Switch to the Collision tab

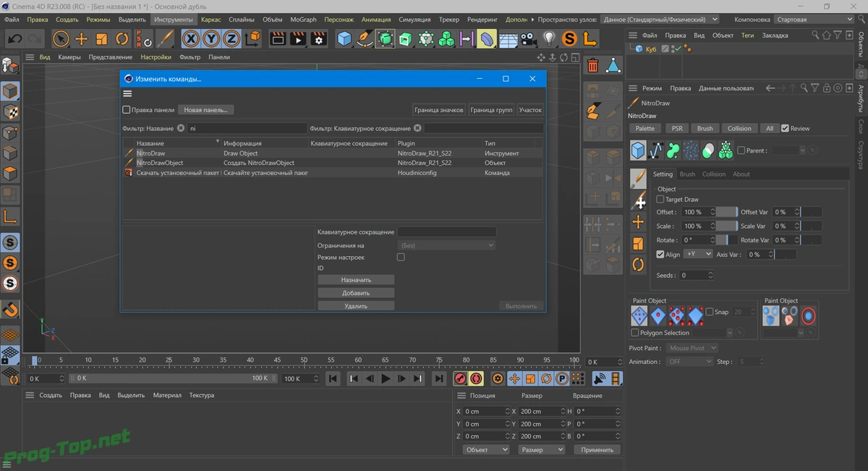tap(714, 174)
